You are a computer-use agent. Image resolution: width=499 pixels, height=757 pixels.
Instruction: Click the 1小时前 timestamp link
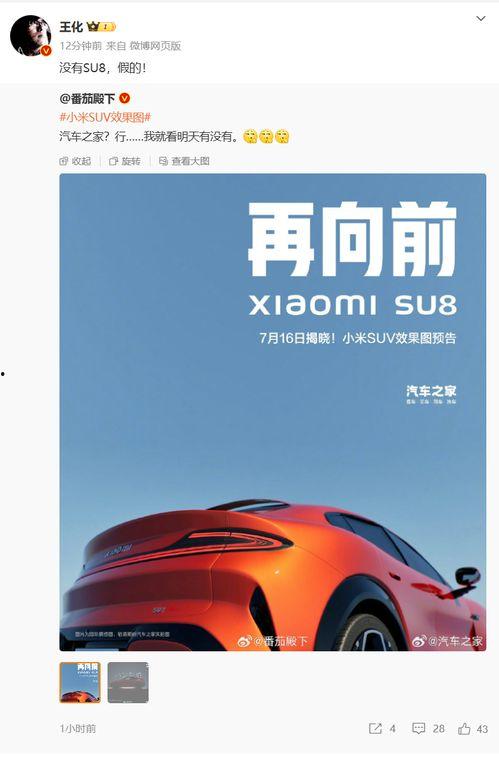(78, 729)
